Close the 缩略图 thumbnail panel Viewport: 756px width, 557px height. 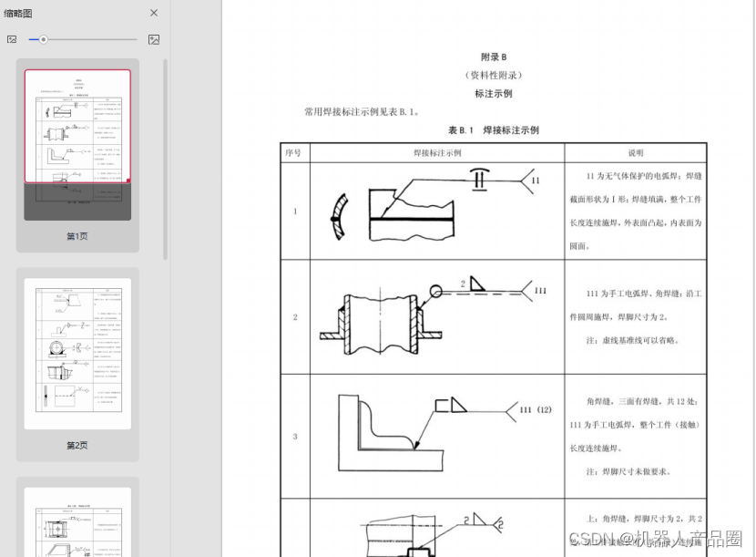point(154,13)
